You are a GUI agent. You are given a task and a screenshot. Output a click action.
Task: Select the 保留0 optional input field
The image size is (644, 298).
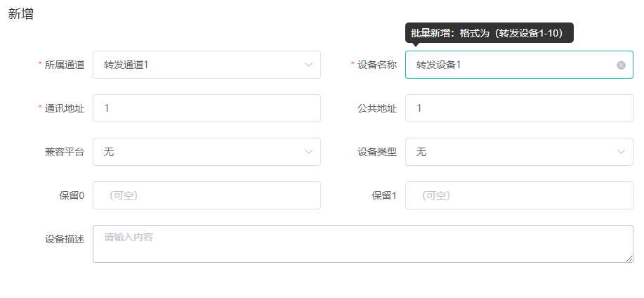tap(206, 195)
